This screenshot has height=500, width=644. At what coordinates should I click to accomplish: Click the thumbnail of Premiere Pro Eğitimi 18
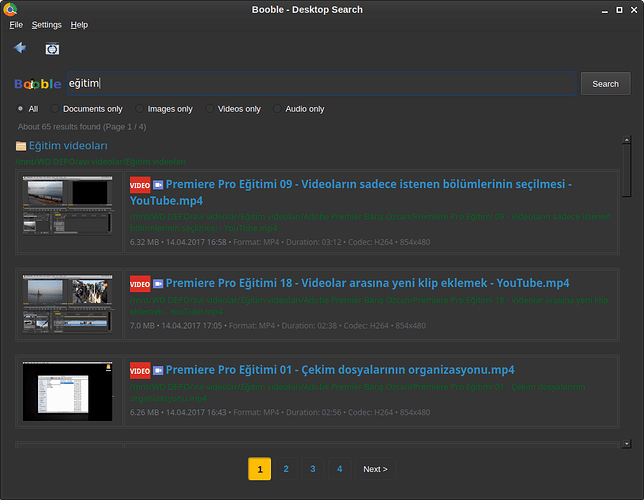[x=68, y=304]
